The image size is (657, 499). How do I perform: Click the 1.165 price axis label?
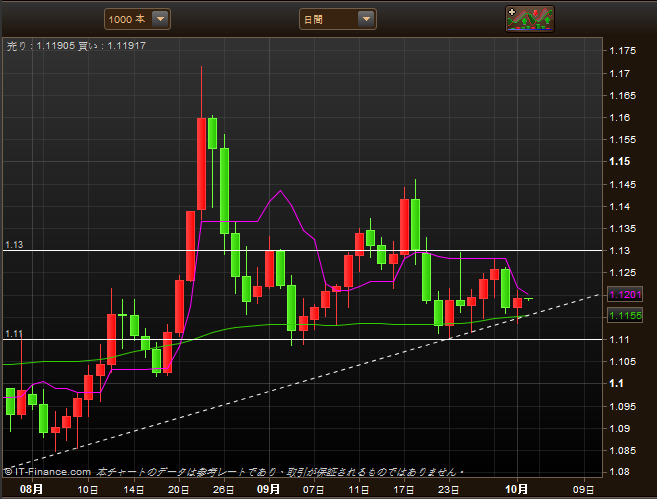[622, 96]
